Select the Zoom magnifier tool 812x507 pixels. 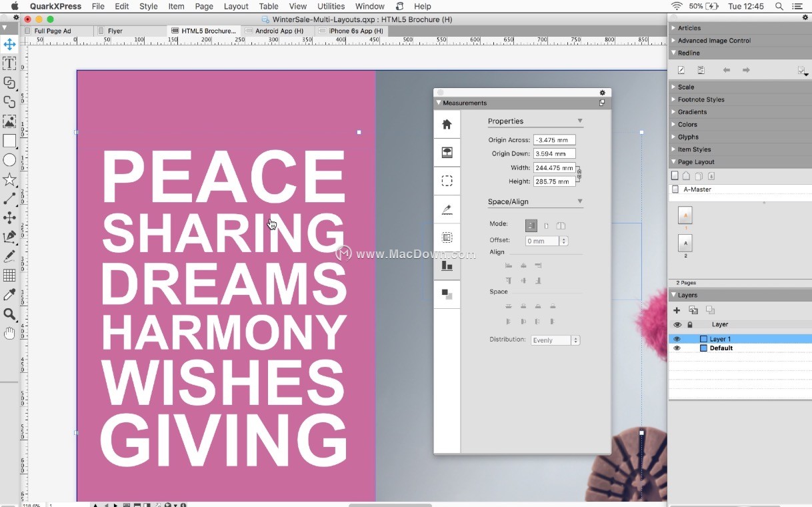[9, 314]
